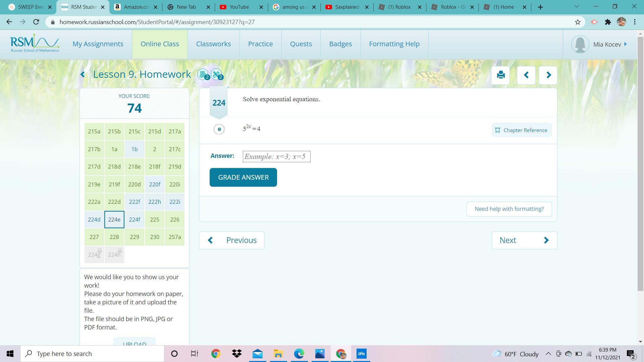Show hidden system tray icons
This screenshot has width=644, height=362.
[x=548, y=354]
